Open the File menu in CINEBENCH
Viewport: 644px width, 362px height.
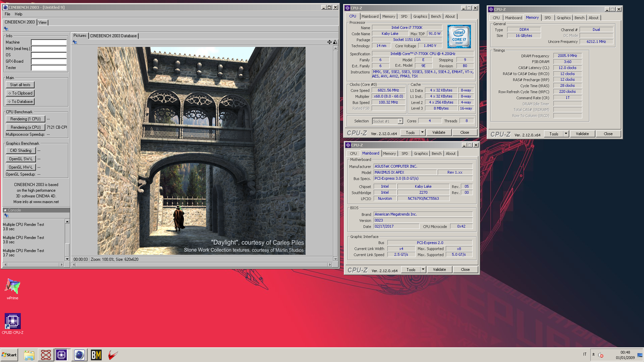(7, 14)
